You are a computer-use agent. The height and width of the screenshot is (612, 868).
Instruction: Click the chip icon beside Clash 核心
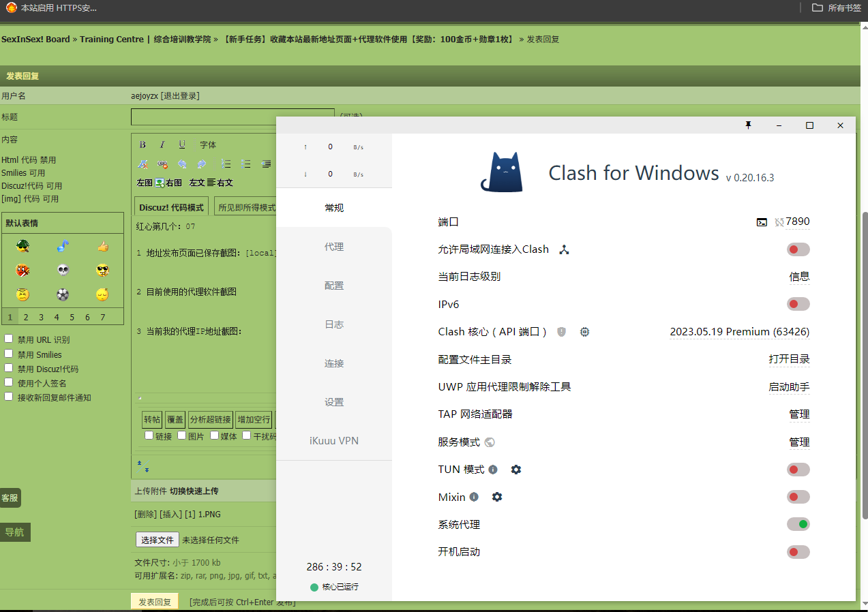point(584,332)
